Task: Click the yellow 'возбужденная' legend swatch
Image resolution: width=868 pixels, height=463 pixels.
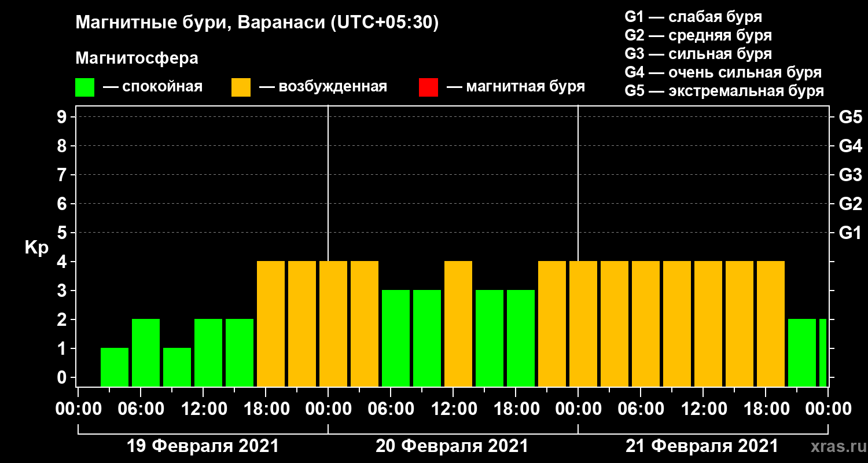Action: coord(241,87)
